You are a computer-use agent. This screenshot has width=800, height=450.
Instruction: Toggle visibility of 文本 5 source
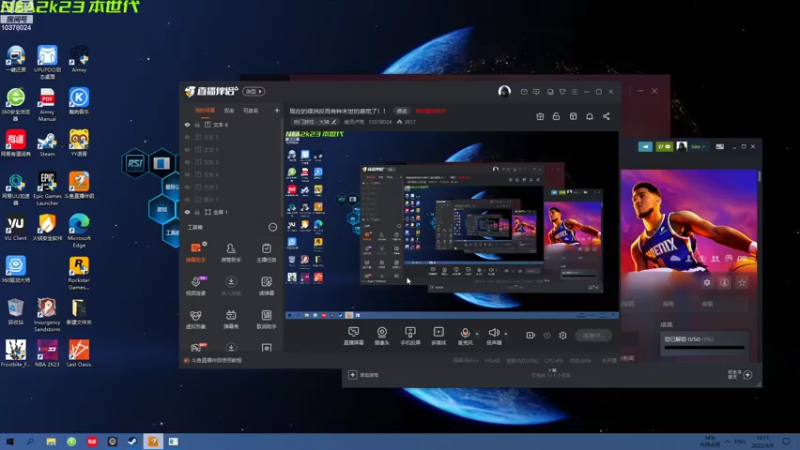pos(187,137)
